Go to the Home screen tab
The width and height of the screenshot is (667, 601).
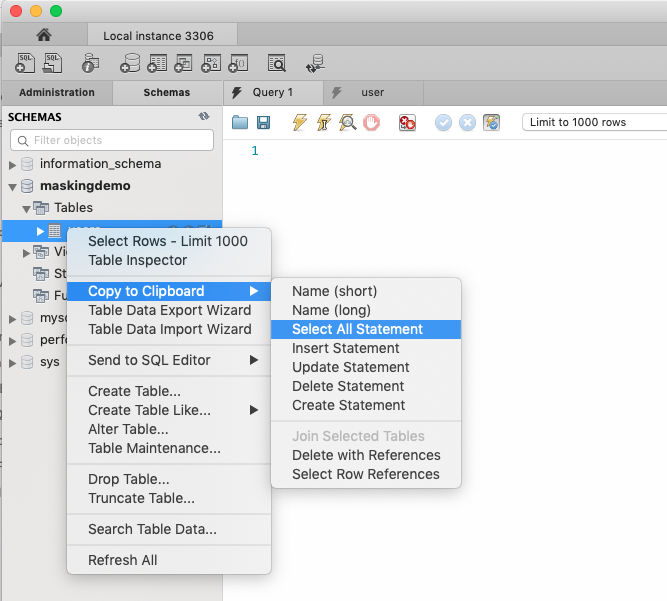pos(44,35)
